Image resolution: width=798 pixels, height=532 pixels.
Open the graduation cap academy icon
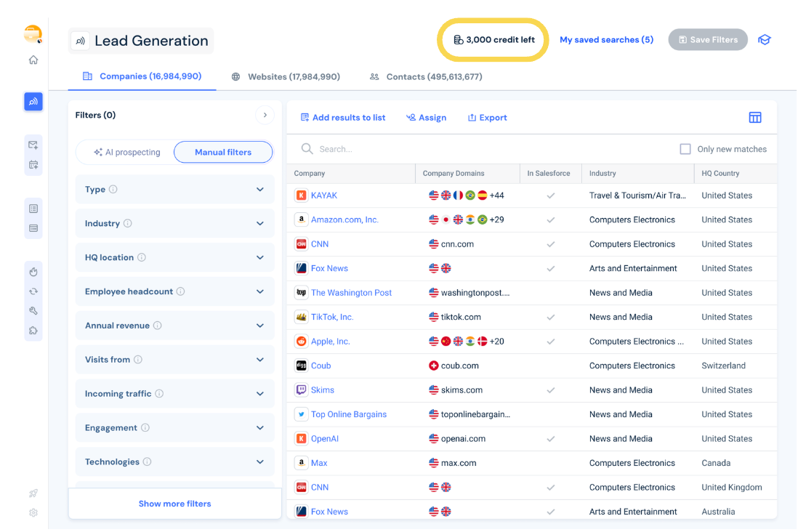[765, 40]
